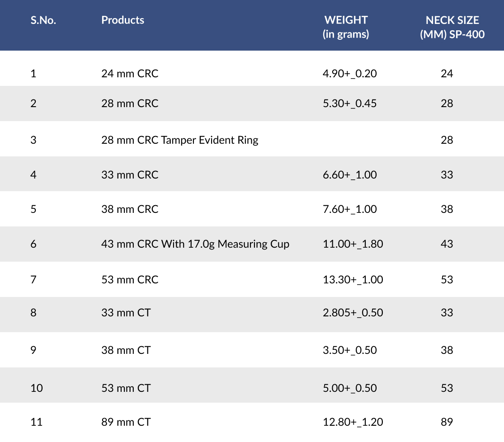Click the WEIGHT (in grams) header
The height and width of the screenshot is (442, 504).
[346, 27]
